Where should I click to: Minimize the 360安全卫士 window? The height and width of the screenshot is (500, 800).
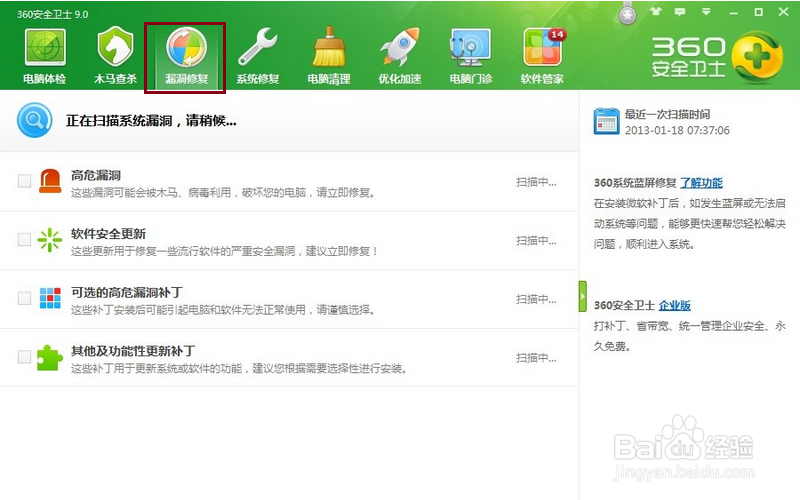(x=734, y=12)
